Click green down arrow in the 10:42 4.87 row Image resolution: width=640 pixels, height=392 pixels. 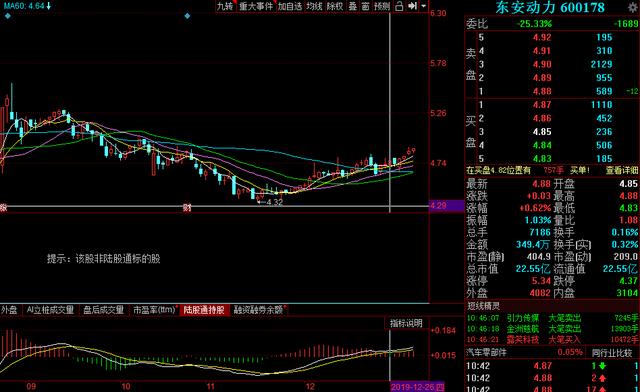coord(602,366)
